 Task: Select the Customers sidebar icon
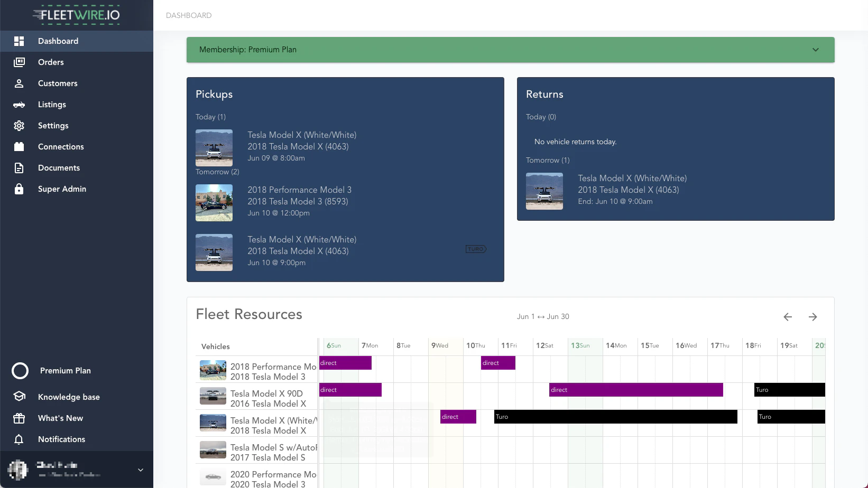[x=19, y=83]
